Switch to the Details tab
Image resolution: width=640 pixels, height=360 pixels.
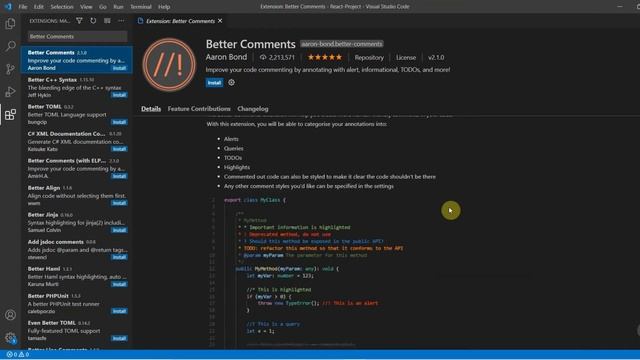pyautogui.click(x=151, y=109)
